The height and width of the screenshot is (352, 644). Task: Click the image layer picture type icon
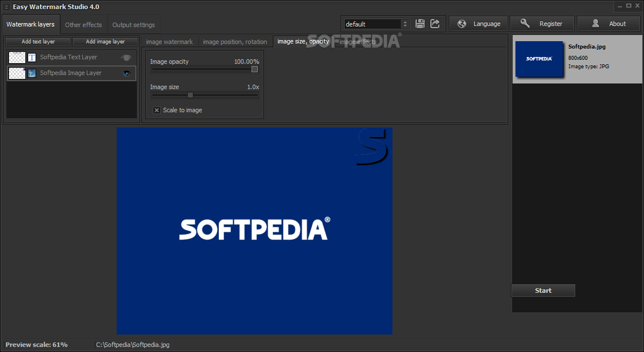click(32, 73)
